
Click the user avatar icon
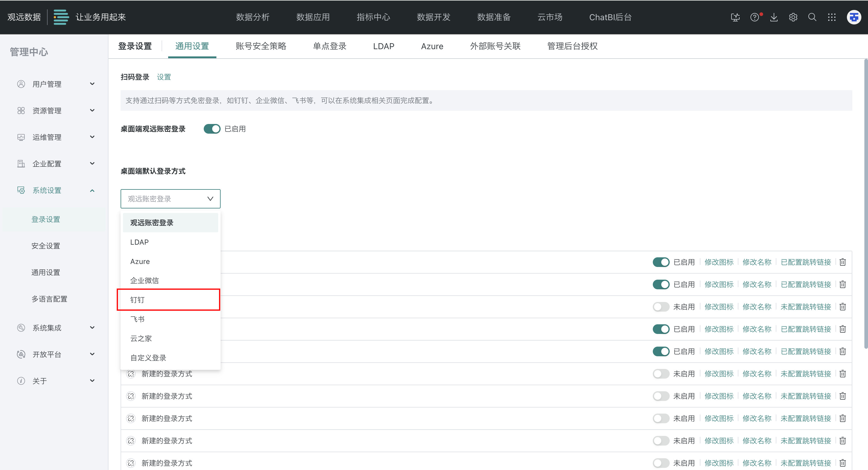pyautogui.click(x=854, y=17)
